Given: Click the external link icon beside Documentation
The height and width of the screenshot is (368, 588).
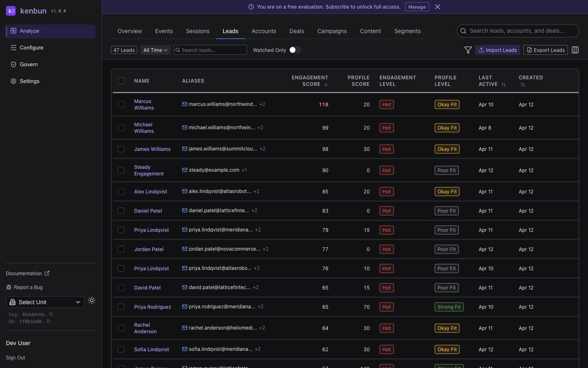Looking at the screenshot, I should (47, 273).
